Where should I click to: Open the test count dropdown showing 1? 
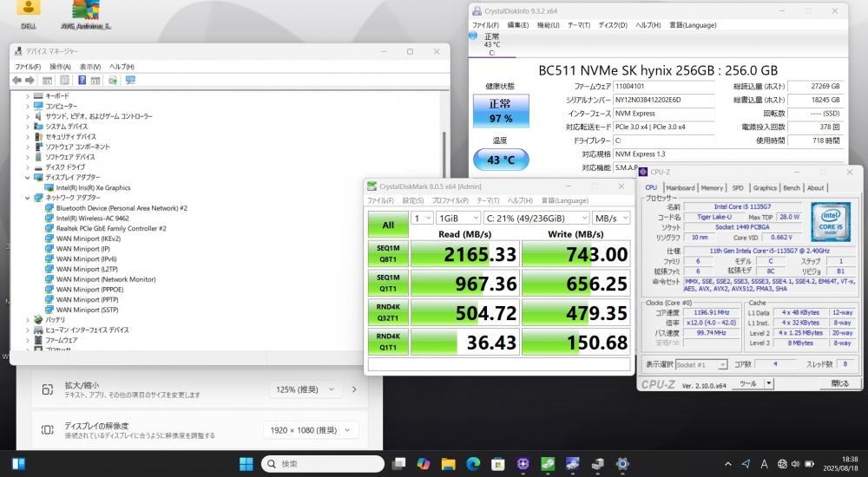click(x=422, y=218)
